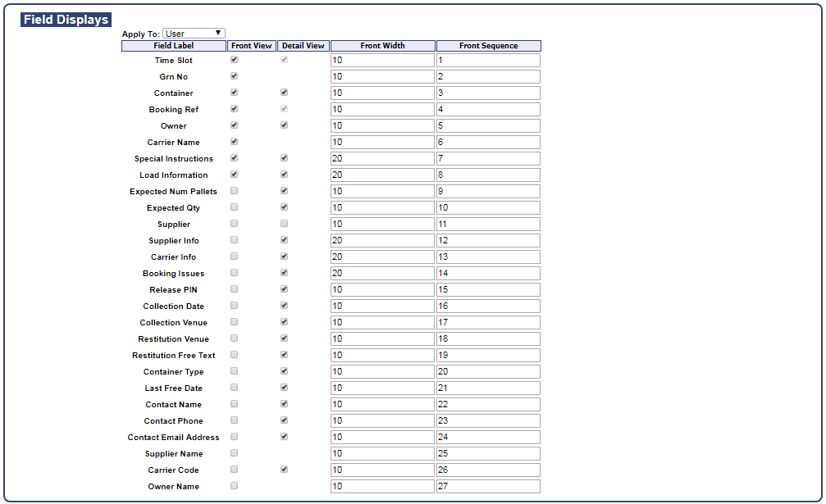Screen dimensions: 826x504
Task: Enable Front View for Expected Qty
Action: click(x=234, y=207)
